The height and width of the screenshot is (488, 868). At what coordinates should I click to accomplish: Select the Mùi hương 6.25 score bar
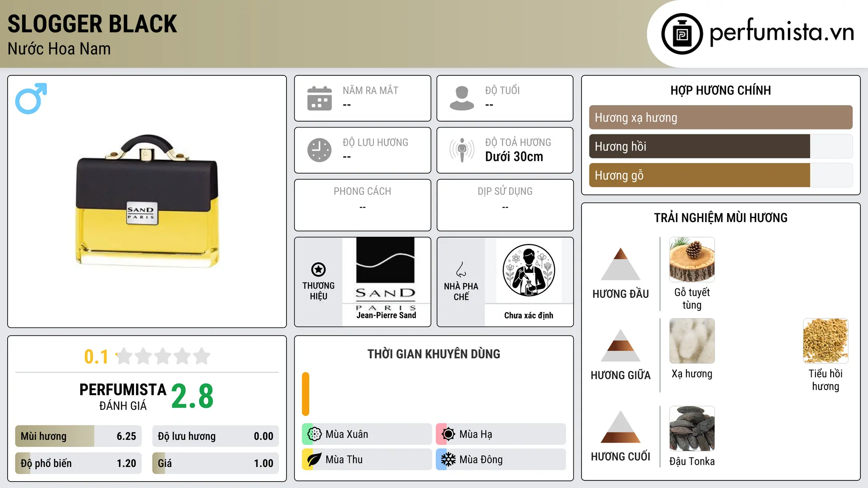pyautogui.click(x=78, y=436)
